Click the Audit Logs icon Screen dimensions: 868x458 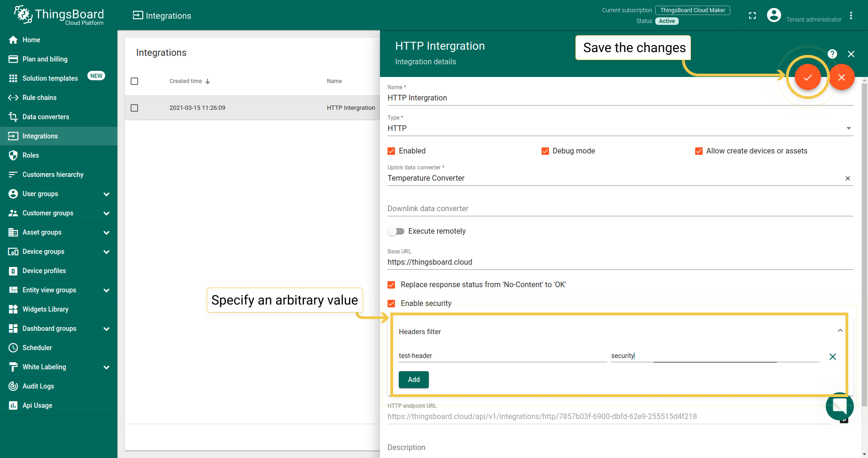click(x=13, y=386)
